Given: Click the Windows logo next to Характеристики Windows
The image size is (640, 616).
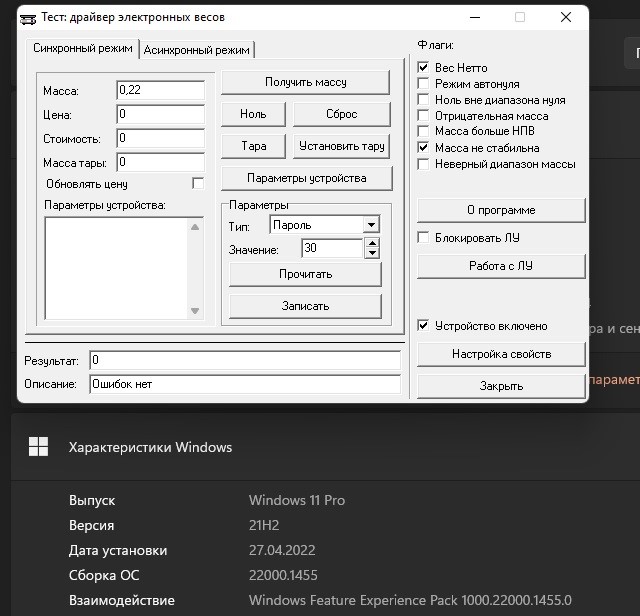Looking at the screenshot, I should tap(38, 447).
